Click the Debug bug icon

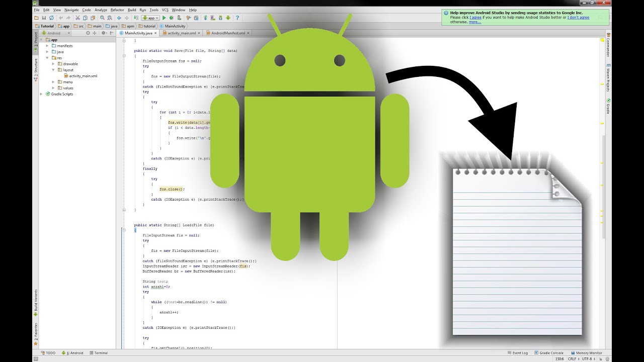coord(172,18)
